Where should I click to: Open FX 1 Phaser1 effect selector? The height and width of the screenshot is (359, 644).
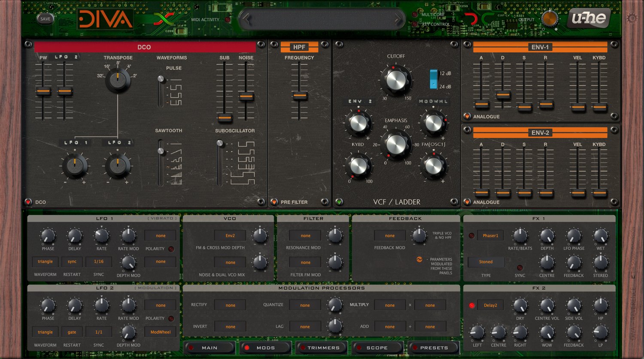490,235
